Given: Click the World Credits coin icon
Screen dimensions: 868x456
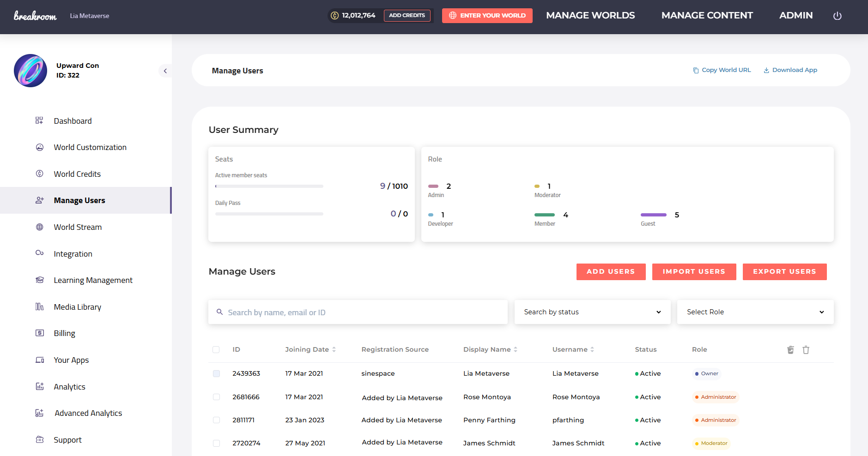Looking at the screenshot, I should 40,174.
